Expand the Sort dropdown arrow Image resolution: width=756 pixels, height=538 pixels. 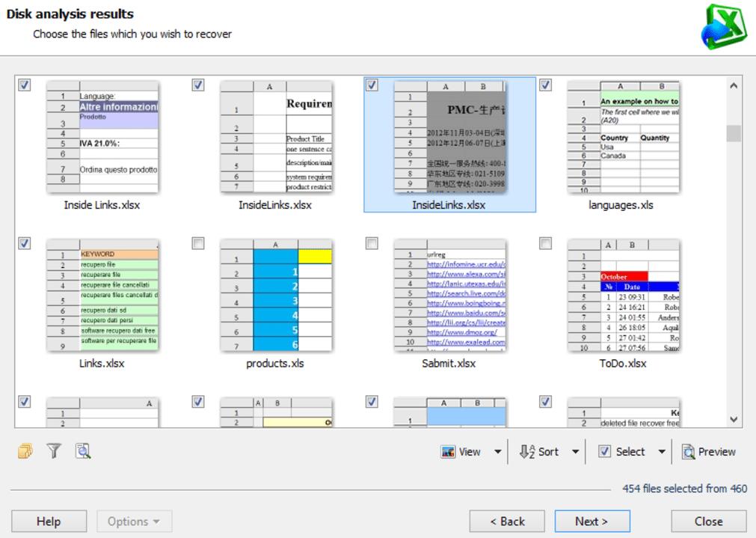[575, 452]
